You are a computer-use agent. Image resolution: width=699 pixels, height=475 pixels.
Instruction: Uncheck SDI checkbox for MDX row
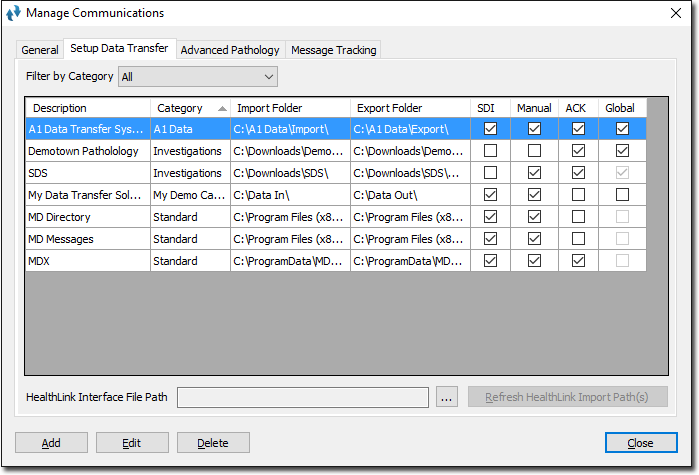pos(490,261)
